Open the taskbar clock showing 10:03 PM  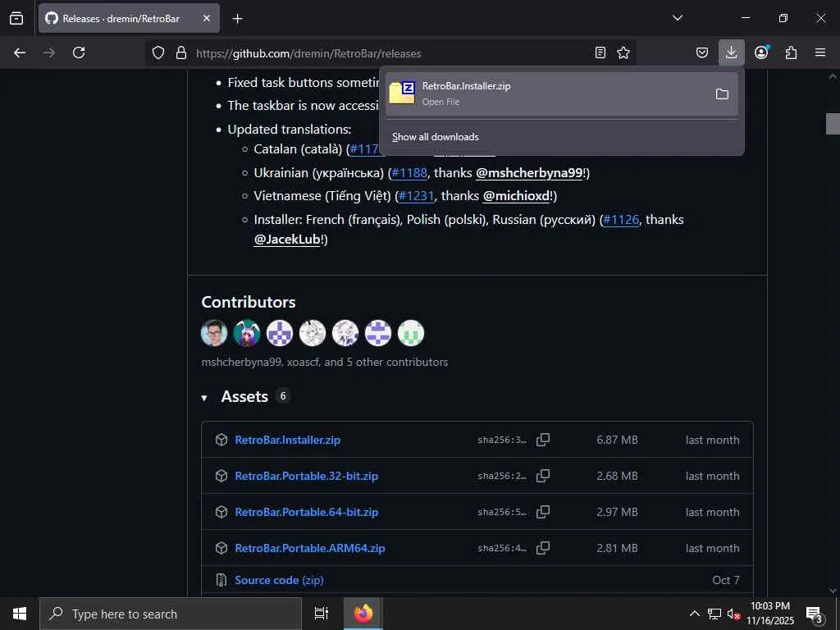point(770,614)
